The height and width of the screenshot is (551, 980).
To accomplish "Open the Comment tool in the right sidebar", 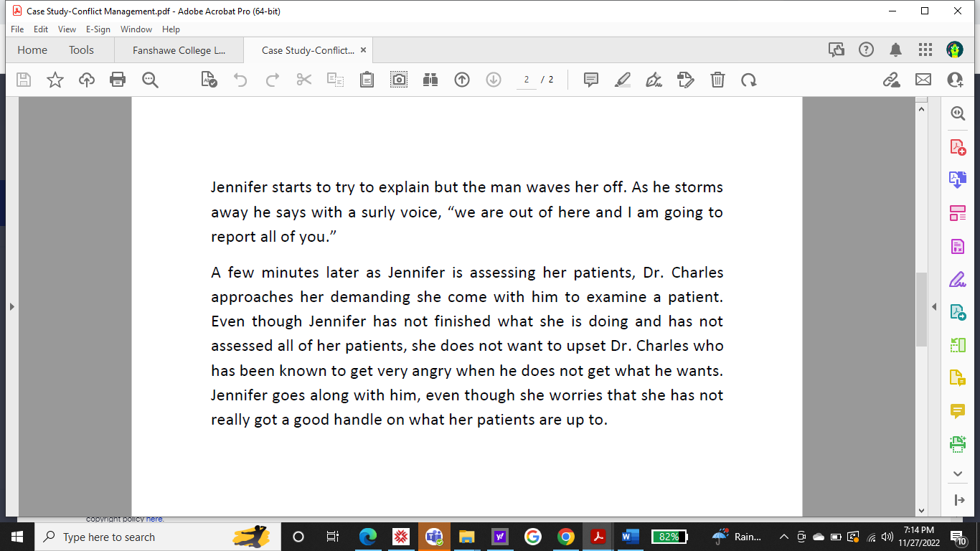I will 957,412.
